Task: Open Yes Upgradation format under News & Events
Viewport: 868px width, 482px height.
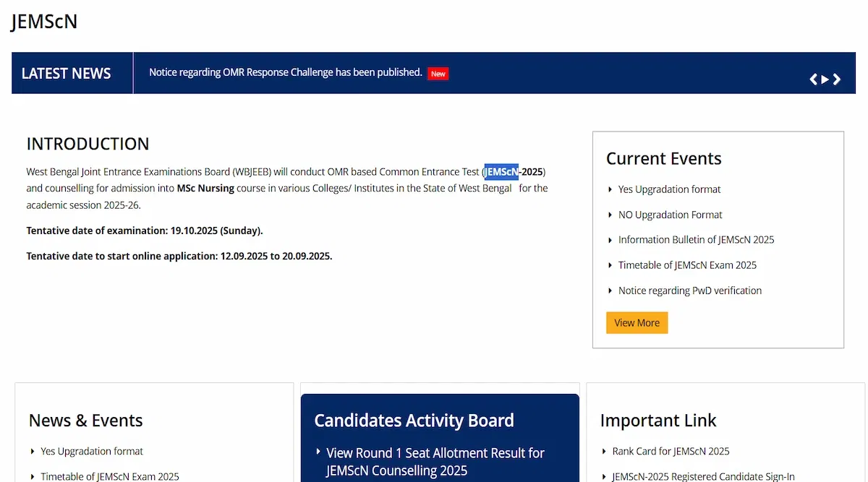Action: tap(92, 452)
